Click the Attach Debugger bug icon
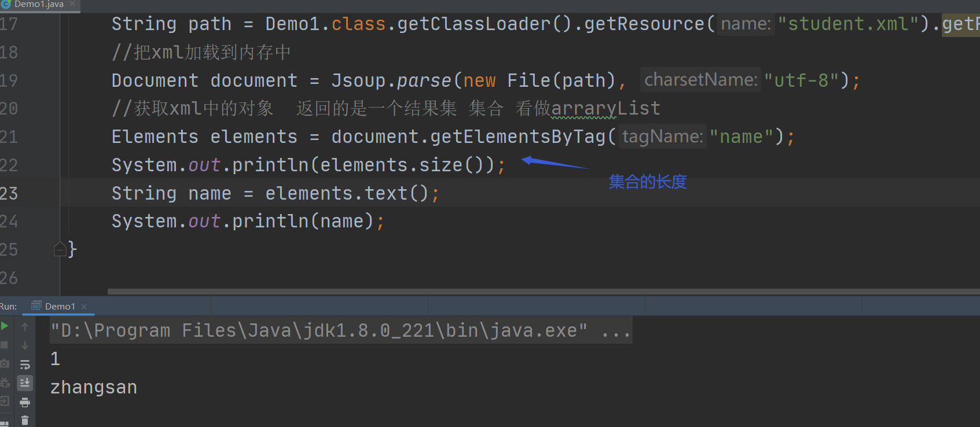 click(x=5, y=382)
